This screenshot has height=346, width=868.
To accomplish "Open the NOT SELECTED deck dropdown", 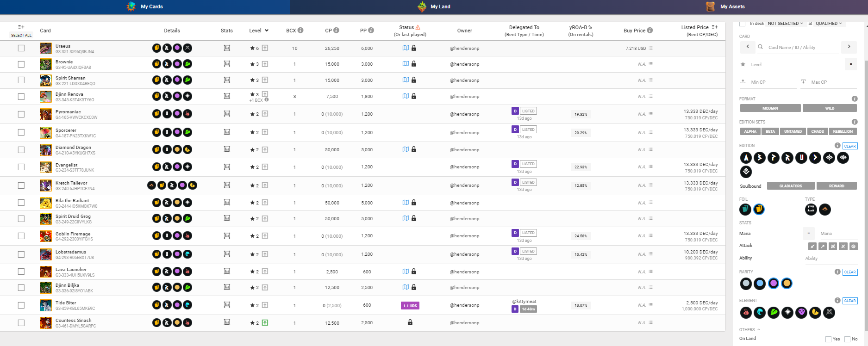I will point(785,24).
